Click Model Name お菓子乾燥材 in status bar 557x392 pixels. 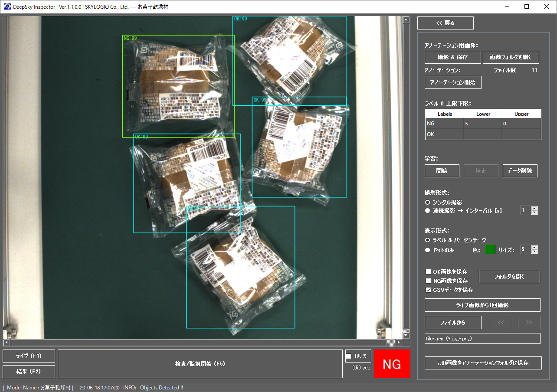click(x=39, y=388)
